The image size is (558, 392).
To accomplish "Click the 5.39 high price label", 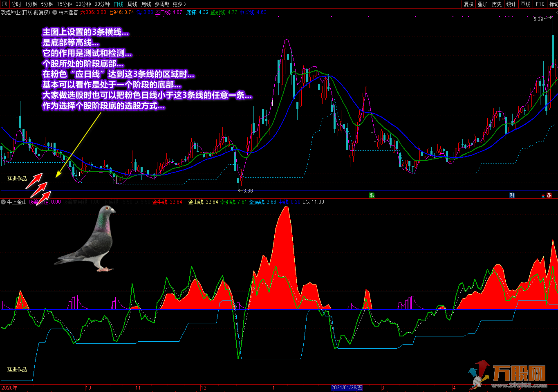I will point(538,19).
